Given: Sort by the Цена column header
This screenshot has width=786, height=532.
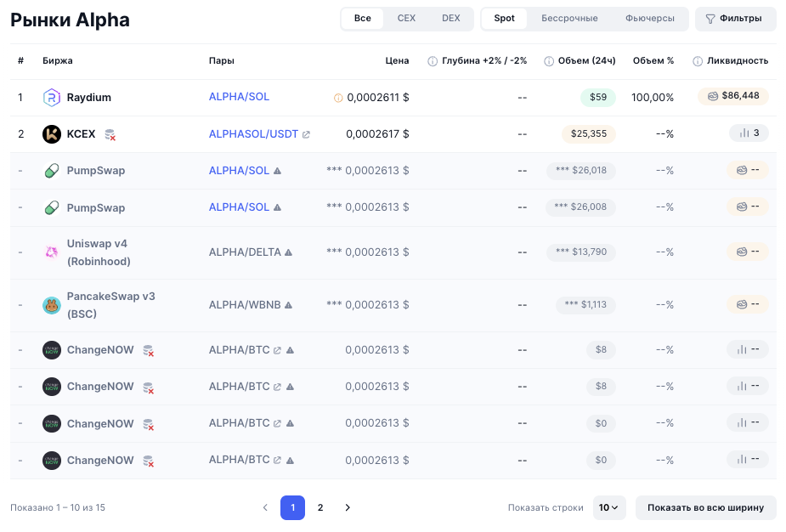Looking at the screenshot, I should tap(397, 60).
